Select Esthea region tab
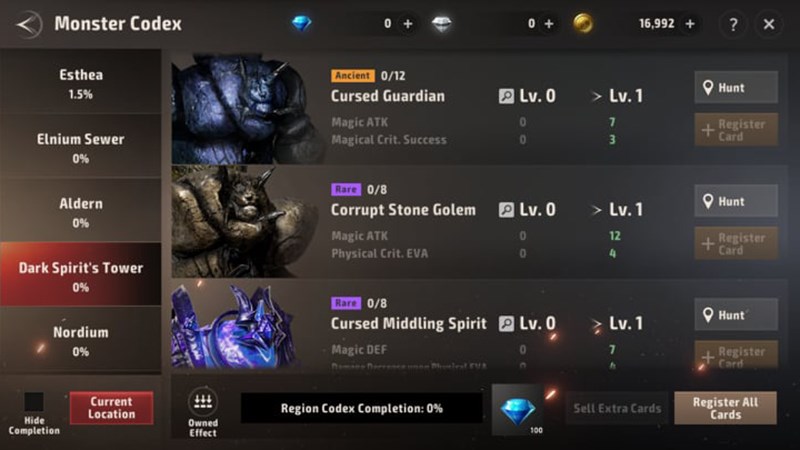The width and height of the screenshot is (800, 450). coord(81,83)
